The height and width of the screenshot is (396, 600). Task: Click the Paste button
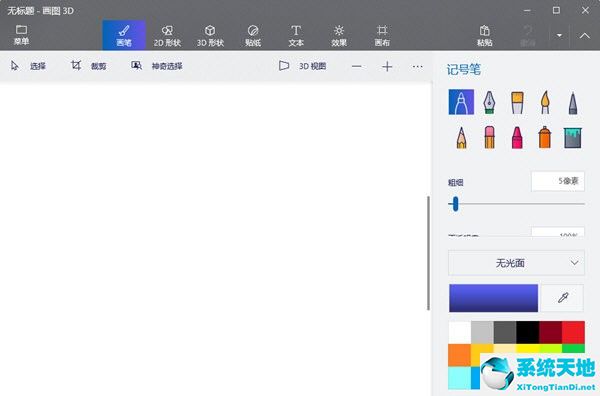coord(484,36)
